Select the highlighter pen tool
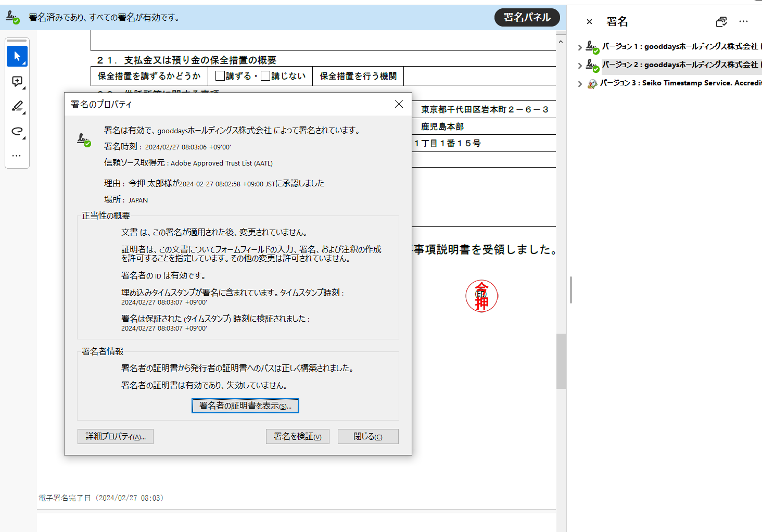762x532 pixels. [x=17, y=106]
